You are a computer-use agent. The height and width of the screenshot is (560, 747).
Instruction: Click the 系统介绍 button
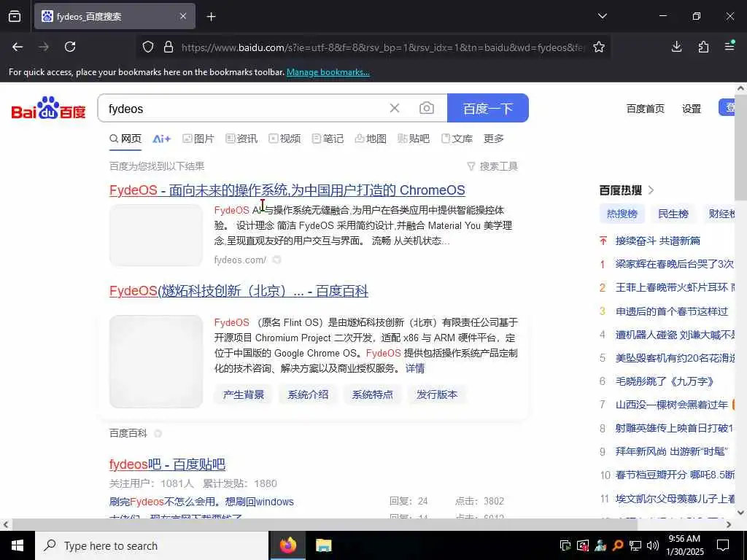pyautogui.click(x=308, y=394)
